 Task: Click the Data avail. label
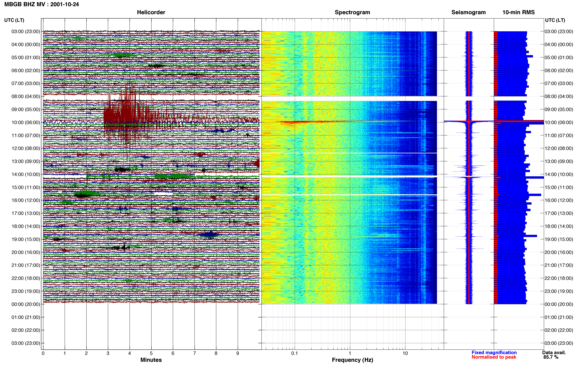tap(554, 352)
